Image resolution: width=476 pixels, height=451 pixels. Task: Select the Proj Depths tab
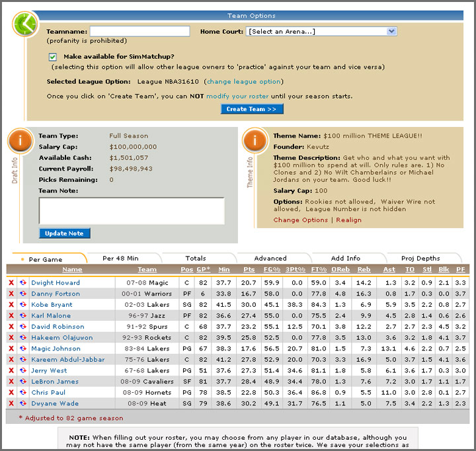point(420,259)
